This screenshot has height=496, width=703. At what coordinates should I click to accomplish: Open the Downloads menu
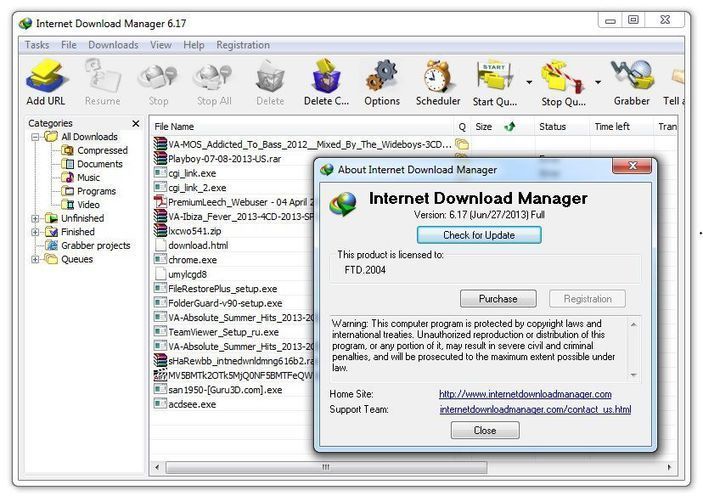pyautogui.click(x=113, y=45)
